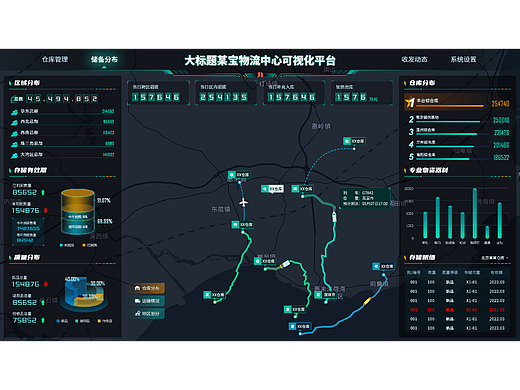Click the yellow vehicle on the blue route
The image size is (520, 390).
click(x=367, y=301)
